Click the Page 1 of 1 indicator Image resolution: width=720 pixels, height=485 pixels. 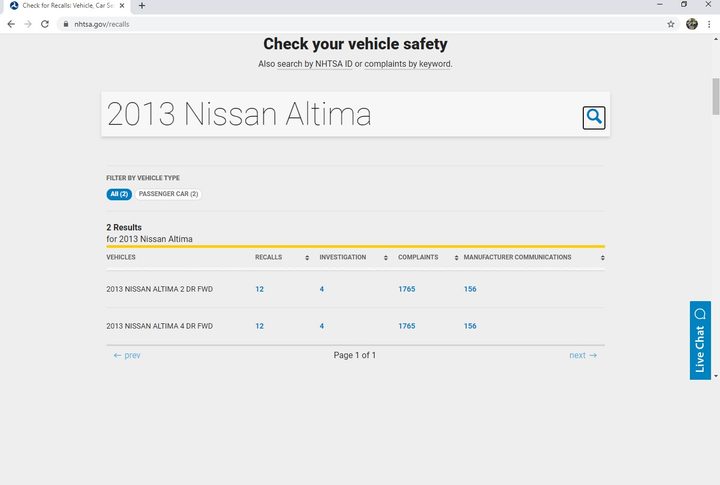tap(354, 355)
